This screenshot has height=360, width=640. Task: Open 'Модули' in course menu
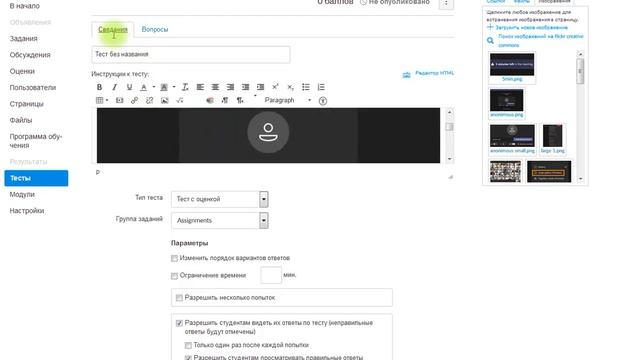pyautogui.click(x=22, y=194)
